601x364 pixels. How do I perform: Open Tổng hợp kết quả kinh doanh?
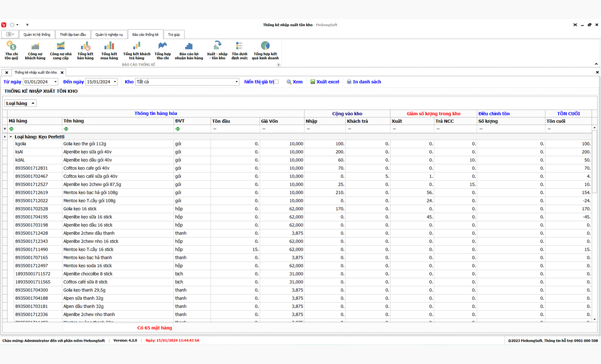(x=265, y=51)
